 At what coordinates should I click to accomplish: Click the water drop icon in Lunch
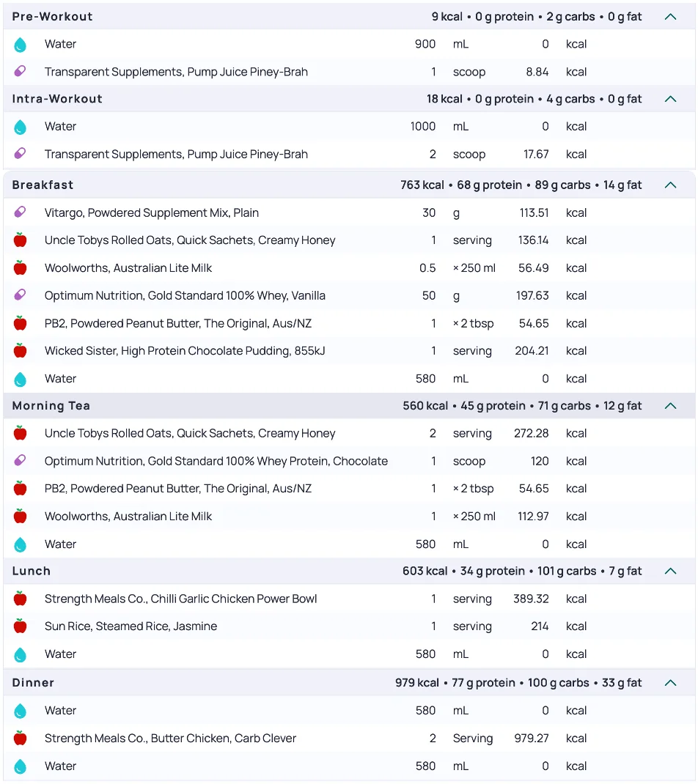[21, 654]
